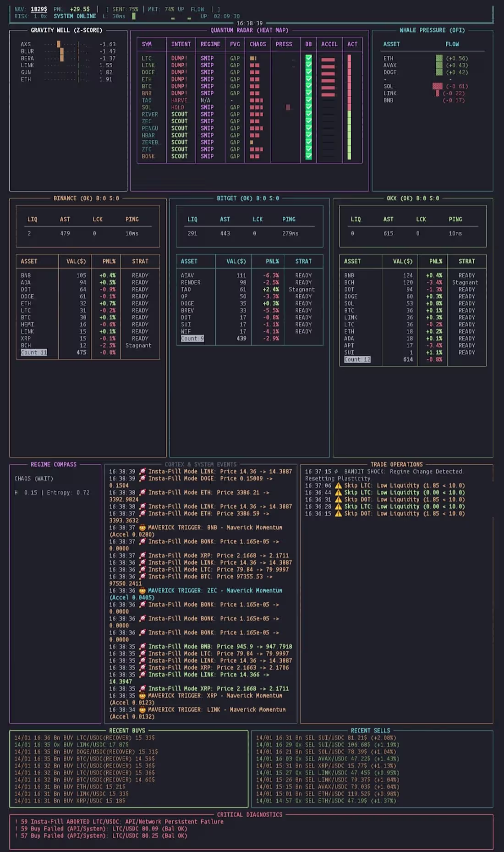Click the INTENT column header
This screenshot has width=504, height=852.
(x=181, y=44)
